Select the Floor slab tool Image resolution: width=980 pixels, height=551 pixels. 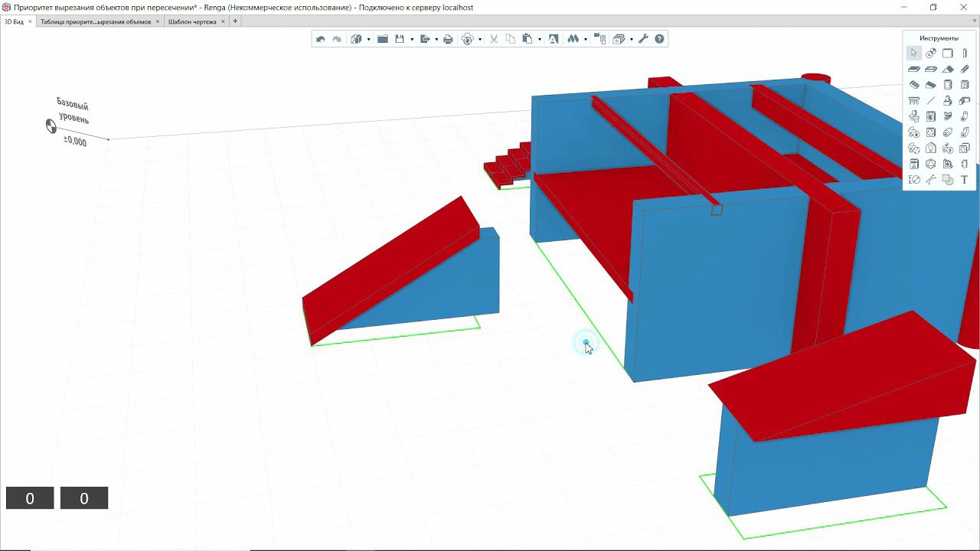913,70
